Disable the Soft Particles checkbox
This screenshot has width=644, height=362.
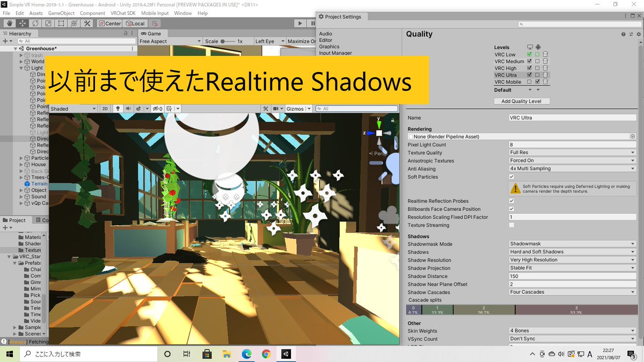511,176
